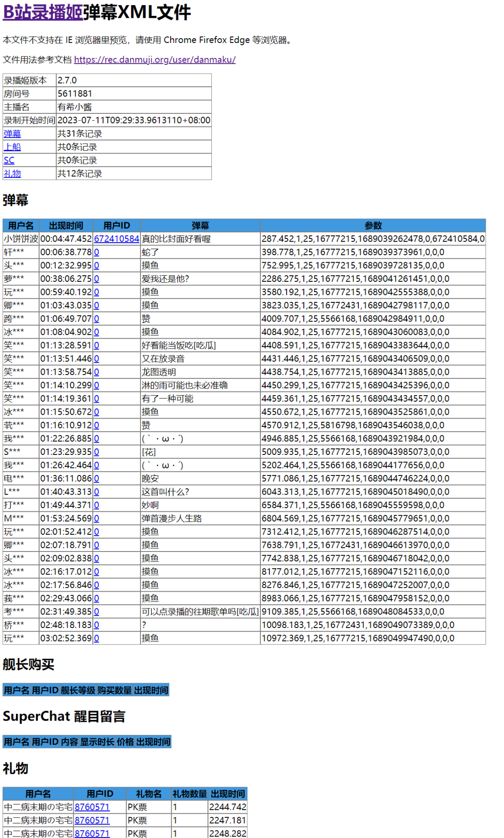Select danmaku text 龙图透明
The width and height of the screenshot is (504, 838).
(159, 372)
